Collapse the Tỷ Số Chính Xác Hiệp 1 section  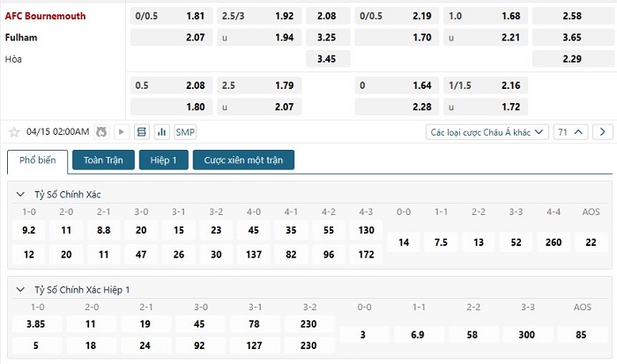tap(20, 289)
